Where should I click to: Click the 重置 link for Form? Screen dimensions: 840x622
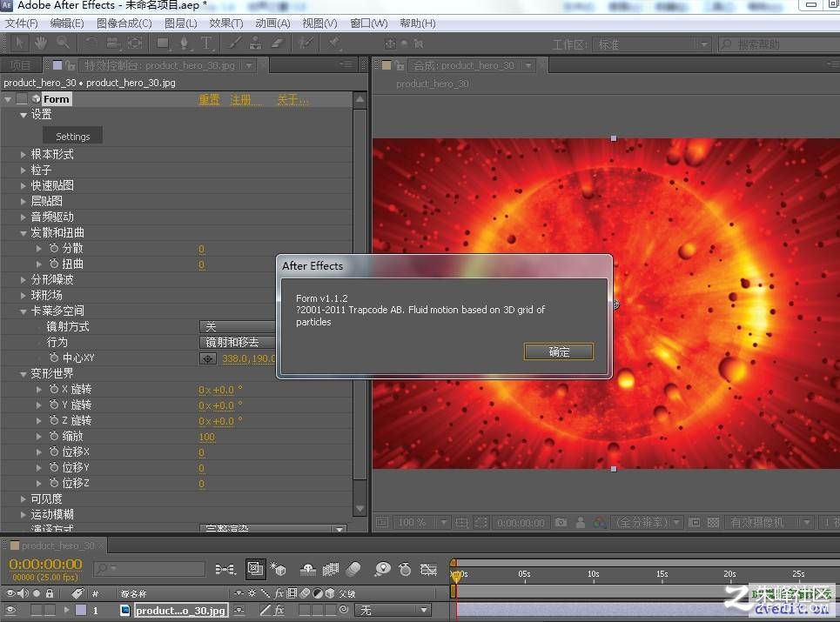pyautogui.click(x=210, y=99)
